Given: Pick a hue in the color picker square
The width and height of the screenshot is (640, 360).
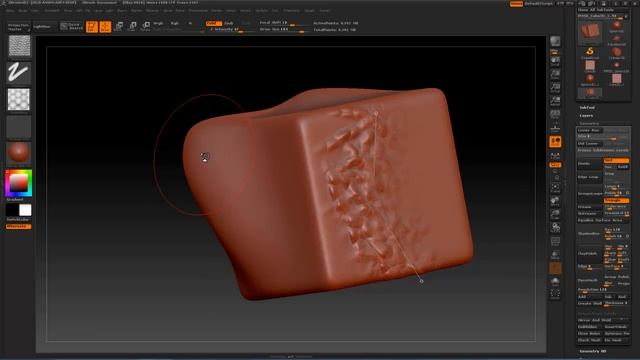Looking at the screenshot, I should 19,183.
